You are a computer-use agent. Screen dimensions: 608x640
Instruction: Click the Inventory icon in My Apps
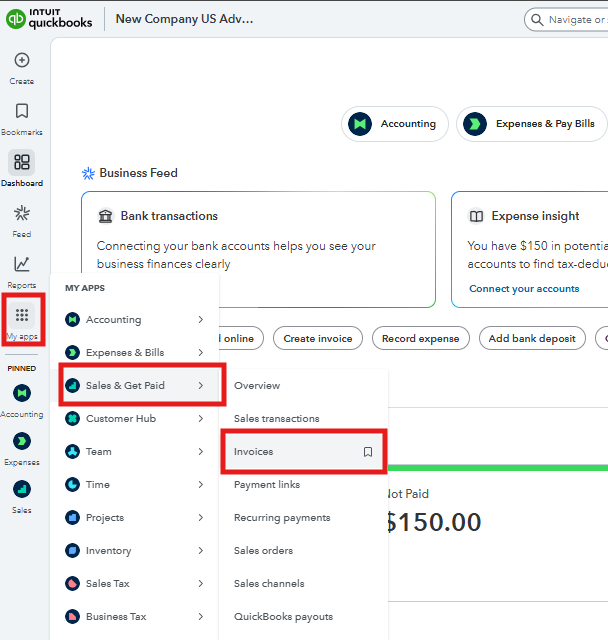(73, 551)
